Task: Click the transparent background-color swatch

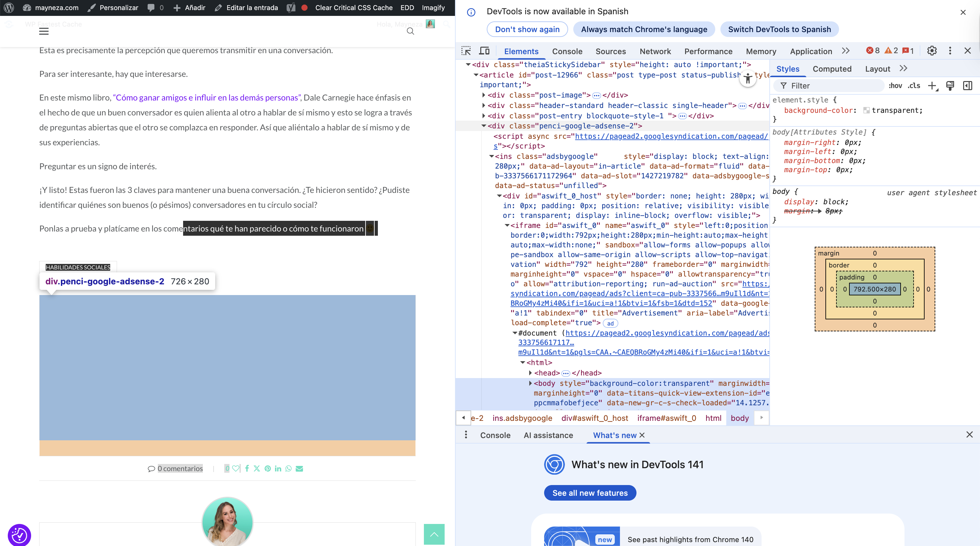Action: [866, 110]
